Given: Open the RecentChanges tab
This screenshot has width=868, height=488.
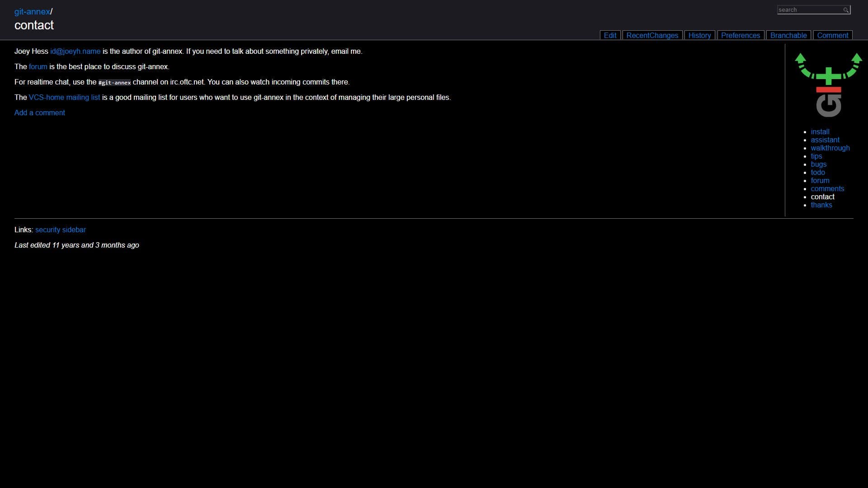Looking at the screenshot, I should pyautogui.click(x=652, y=35).
